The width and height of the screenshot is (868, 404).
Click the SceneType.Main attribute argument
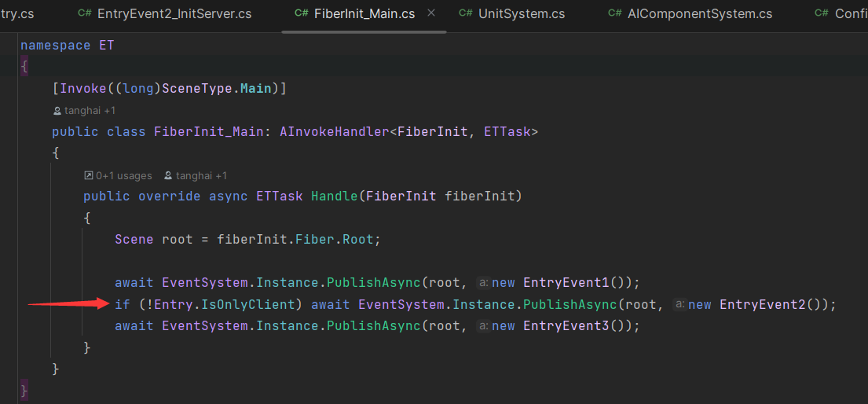tap(217, 89)
